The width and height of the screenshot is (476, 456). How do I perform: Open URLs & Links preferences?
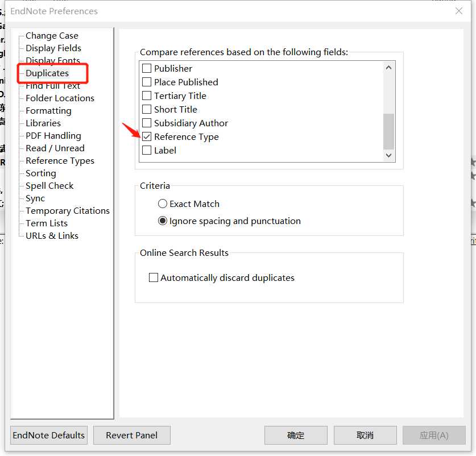(x=52, y=236)
